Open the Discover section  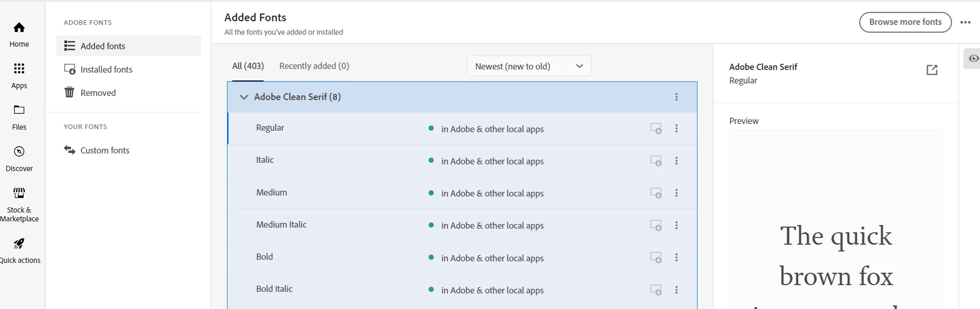(x=19, y=159)
